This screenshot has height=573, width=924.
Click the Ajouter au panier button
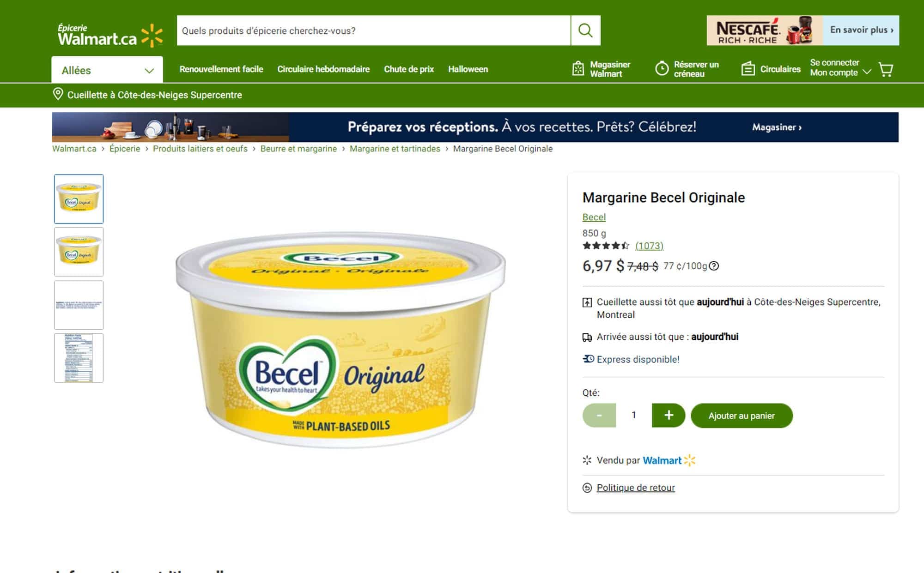[742, 416]
